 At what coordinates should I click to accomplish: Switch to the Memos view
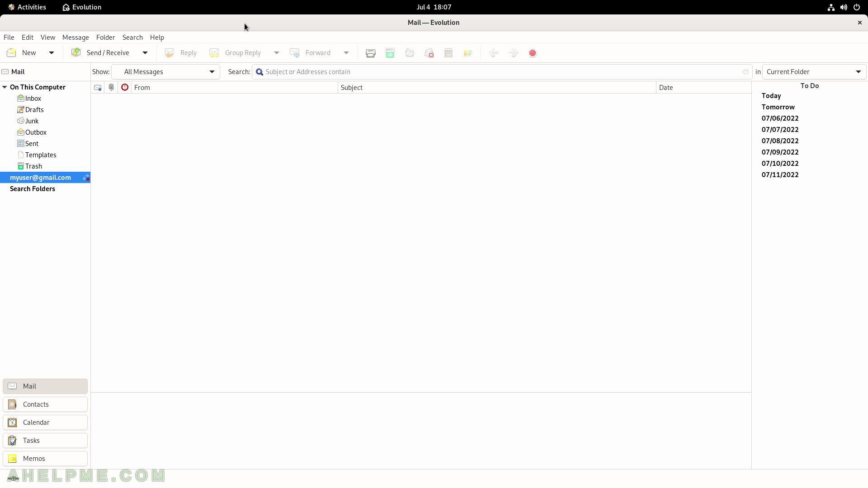click(x=45, y=459)
